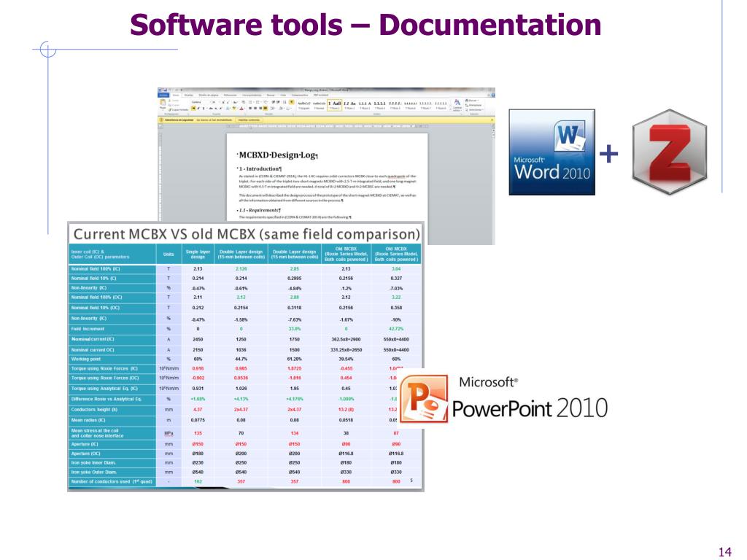The height and width of the screenshot is (560, 747).
Task: Toggle the highlighted Bold button in Word ribbon
Action: tap(193, 109)
